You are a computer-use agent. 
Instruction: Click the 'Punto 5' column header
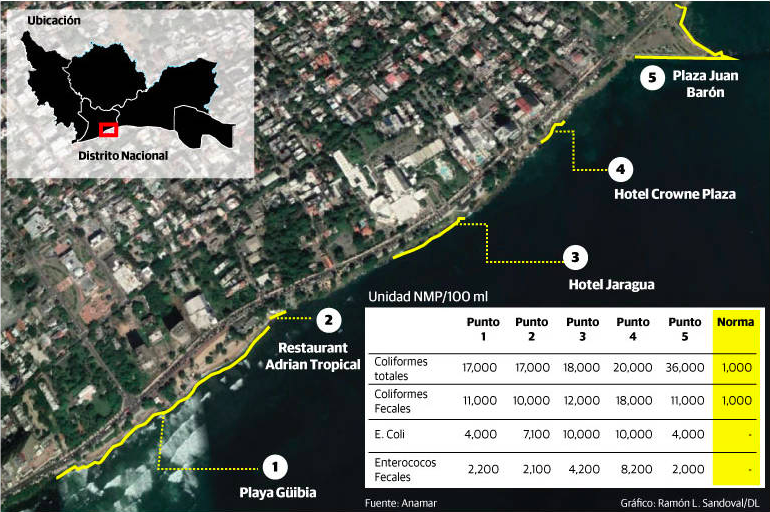pos(685,329)
